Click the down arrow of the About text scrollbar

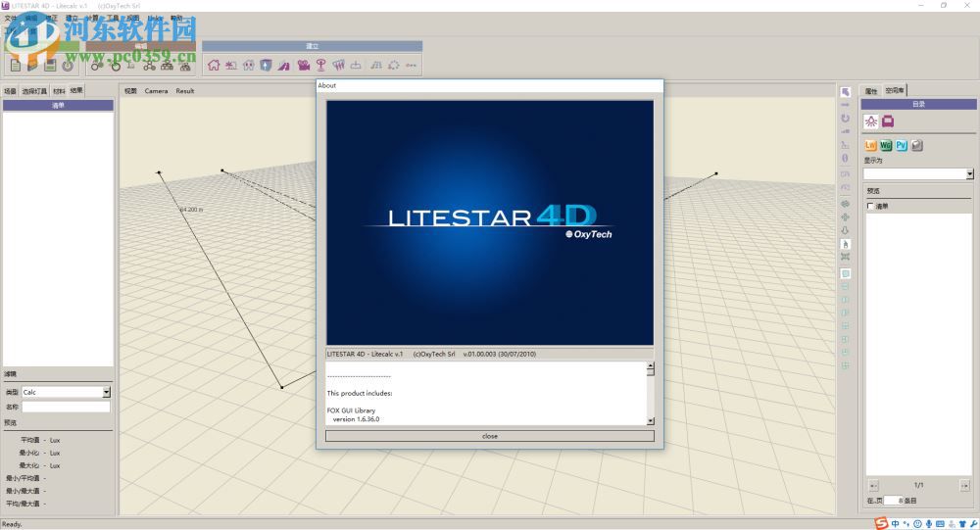[x=651, y=421]
